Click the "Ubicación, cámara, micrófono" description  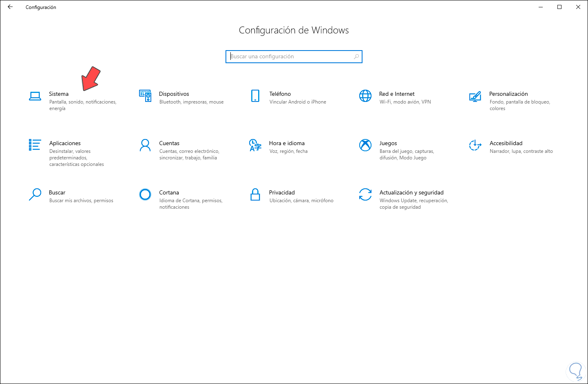coord(301,201)
